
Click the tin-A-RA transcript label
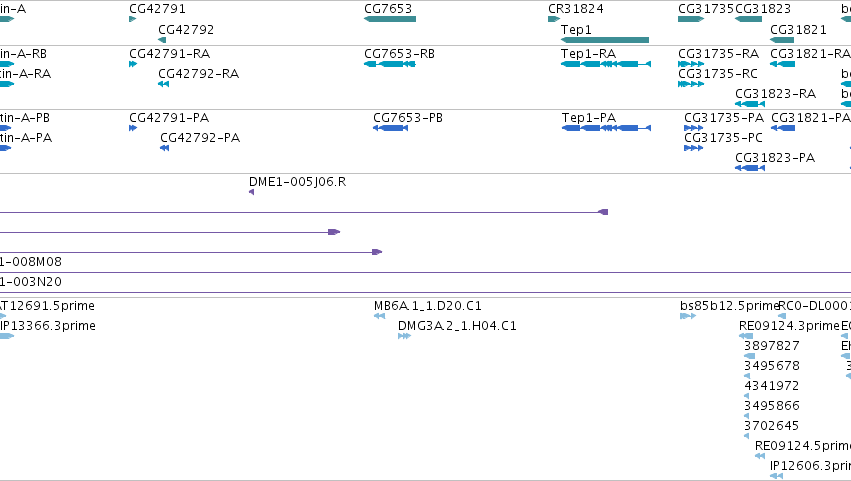point(26,74)
